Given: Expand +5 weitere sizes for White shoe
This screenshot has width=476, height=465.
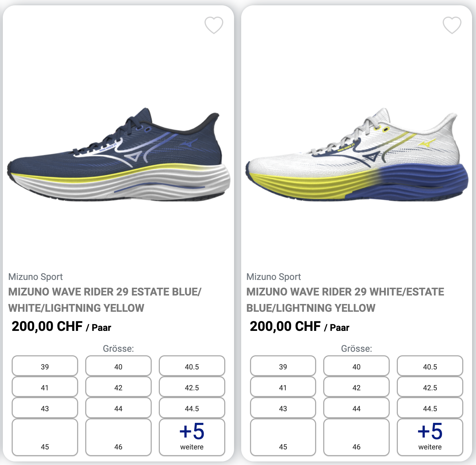Looking at the screenshot, I should [x=430, y=437].
